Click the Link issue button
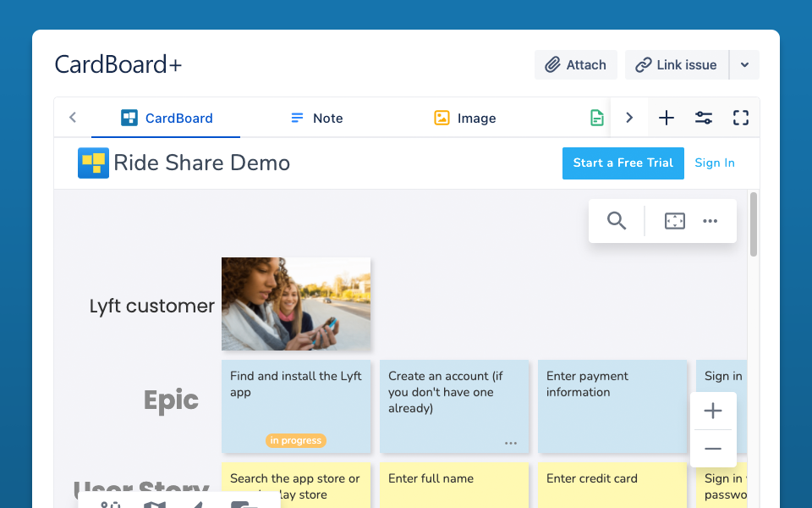812x508 pixels. [x=677, y=65]
